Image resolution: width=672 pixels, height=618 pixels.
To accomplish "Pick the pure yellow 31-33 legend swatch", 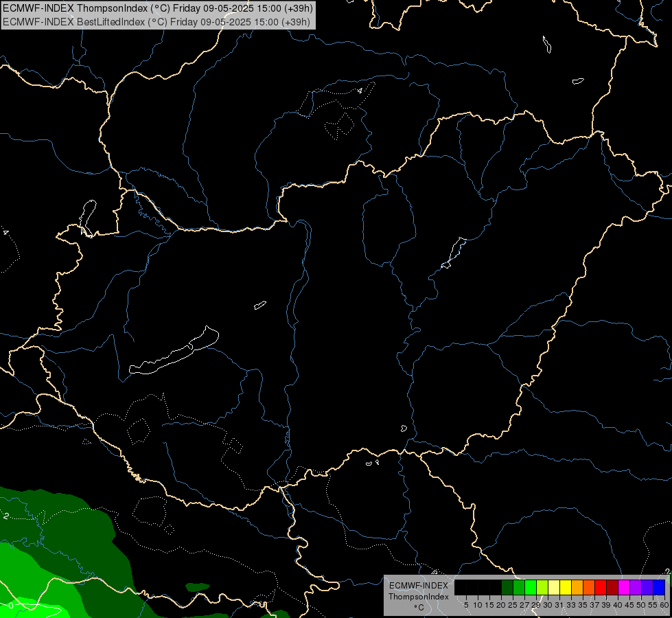I will coord(566,587).
